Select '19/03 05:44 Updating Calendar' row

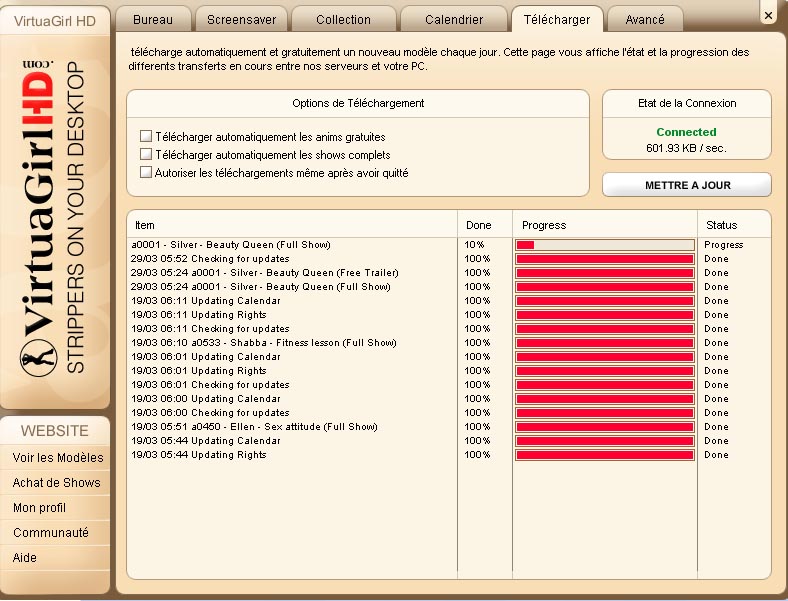pyautogui.click(x=448, y=441)
